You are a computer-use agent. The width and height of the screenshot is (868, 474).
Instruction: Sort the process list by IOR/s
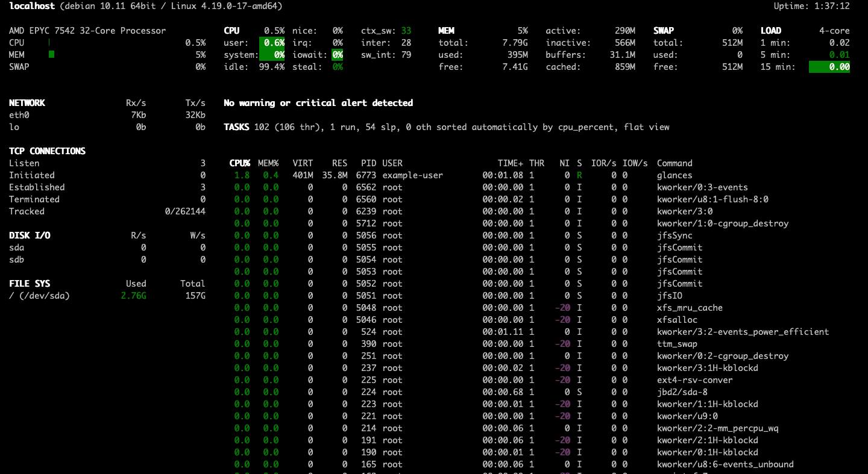coord(606,163)
